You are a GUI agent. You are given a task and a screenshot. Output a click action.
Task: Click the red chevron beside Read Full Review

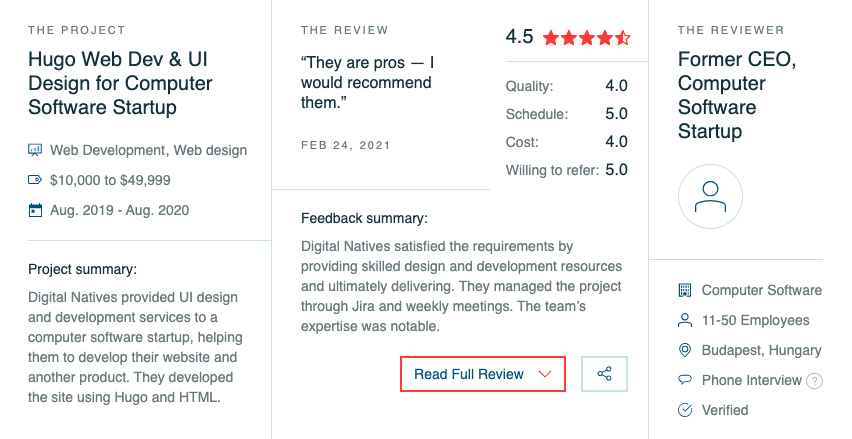point(544,374)
